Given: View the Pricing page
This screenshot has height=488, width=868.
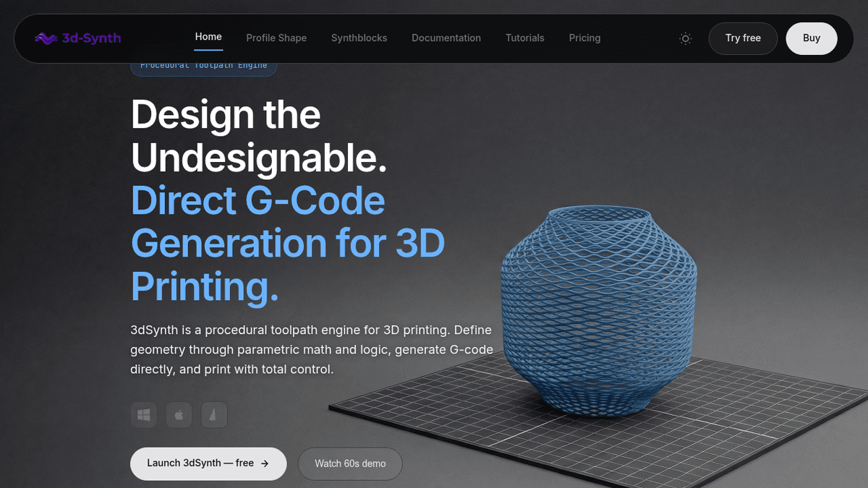Looking at the screenshot, I should pyautogui.click(x=584, y=38).
